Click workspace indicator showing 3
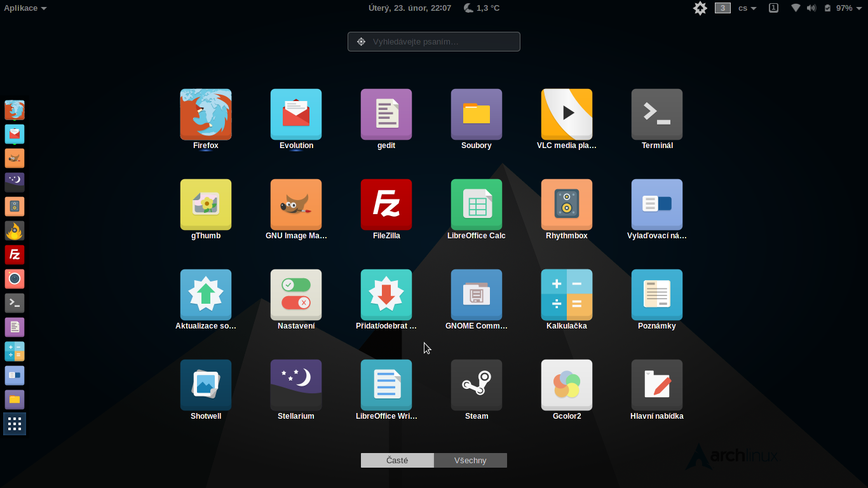Image resolution: width=868 pixels, height=488 pixels. (722, 8)
